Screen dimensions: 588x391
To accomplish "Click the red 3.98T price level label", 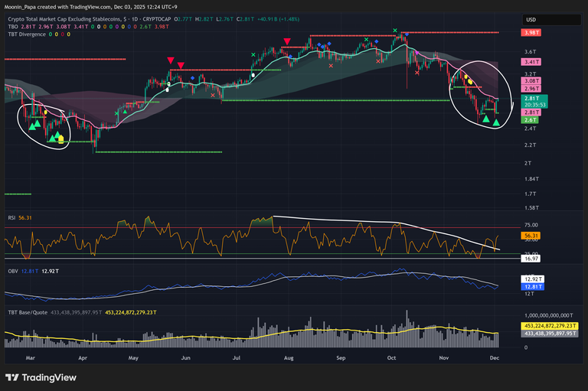I will (531, 33).
